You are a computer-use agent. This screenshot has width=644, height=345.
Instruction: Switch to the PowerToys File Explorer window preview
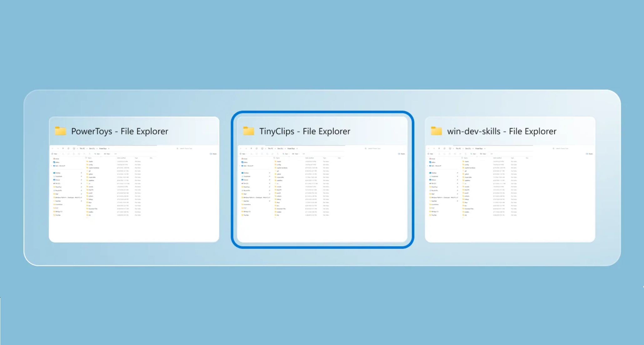pyautogui.click(x=134, y=180)
